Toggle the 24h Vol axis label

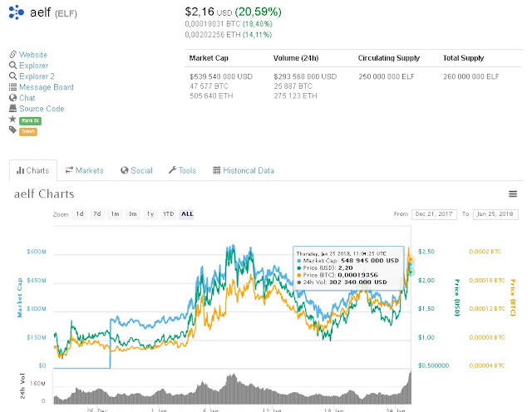coord(22,385)
